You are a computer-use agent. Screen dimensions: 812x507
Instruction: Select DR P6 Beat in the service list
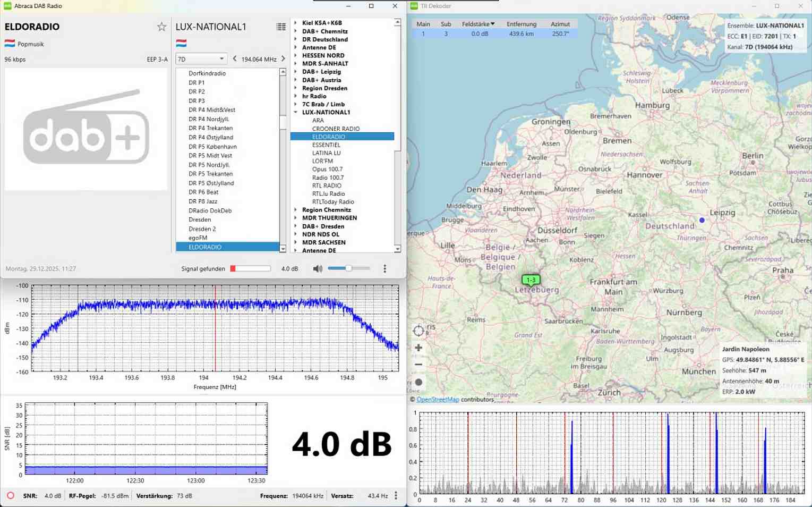pos(203,192)
